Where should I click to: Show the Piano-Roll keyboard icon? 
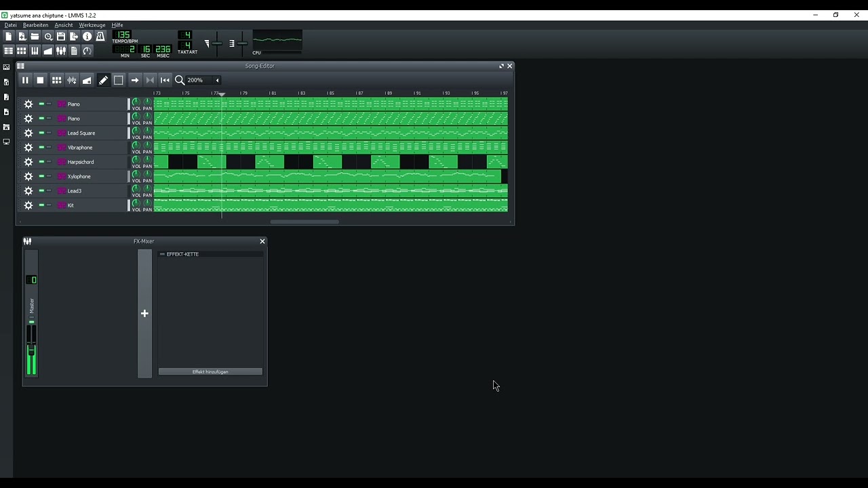click(x=35, y=51)
